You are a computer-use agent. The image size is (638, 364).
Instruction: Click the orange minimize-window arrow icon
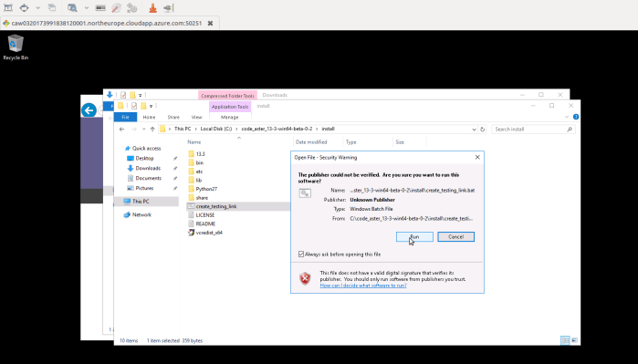[153, 7]
